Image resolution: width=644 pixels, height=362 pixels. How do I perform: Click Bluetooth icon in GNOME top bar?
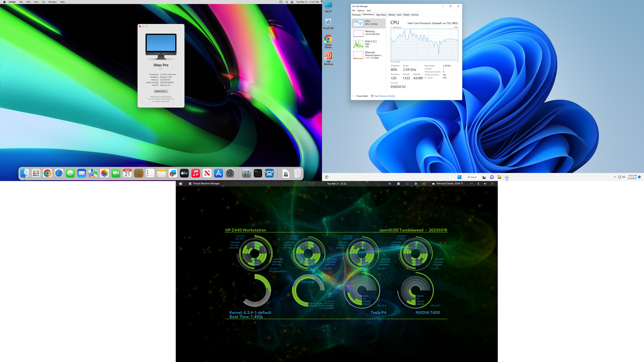478,184
